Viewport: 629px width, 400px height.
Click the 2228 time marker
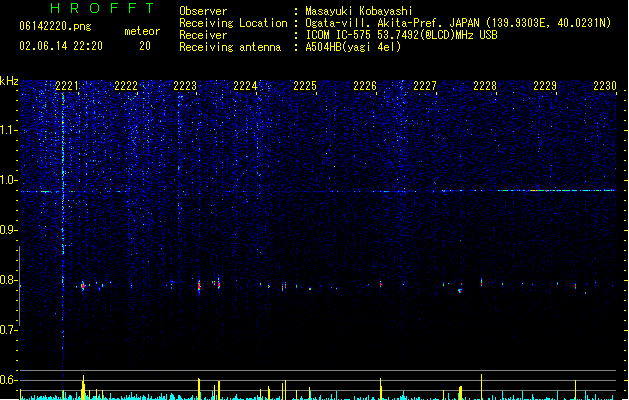click(485, 86)
